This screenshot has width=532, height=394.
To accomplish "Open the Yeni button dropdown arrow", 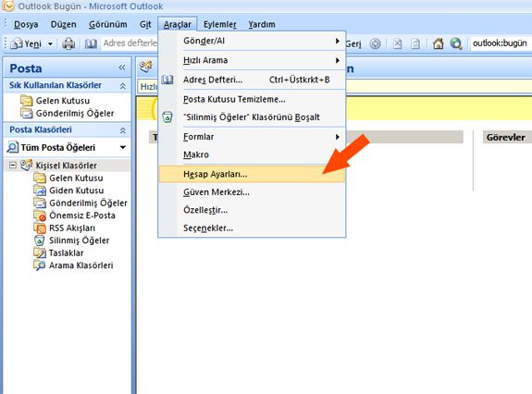I will (x=50, y=44).
